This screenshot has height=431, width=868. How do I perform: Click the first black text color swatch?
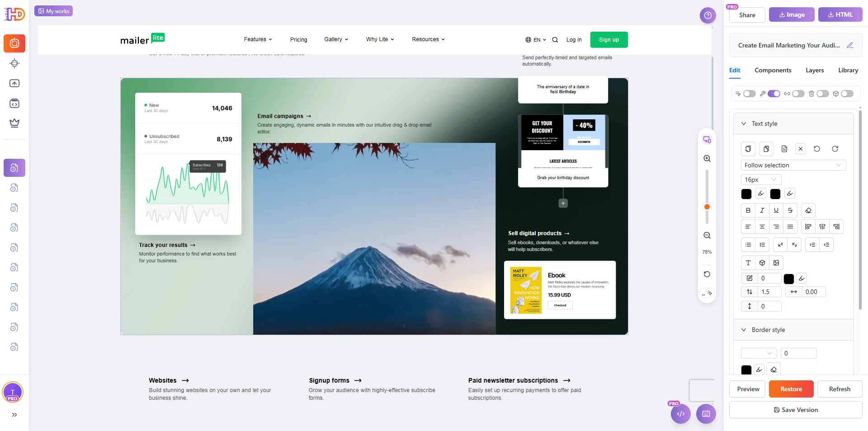point(746,194)
